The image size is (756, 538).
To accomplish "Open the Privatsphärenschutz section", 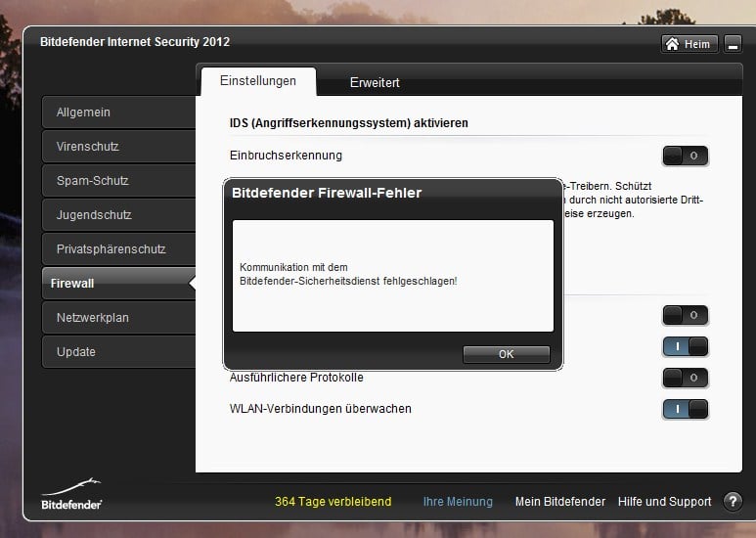I will tap(118, 249).
